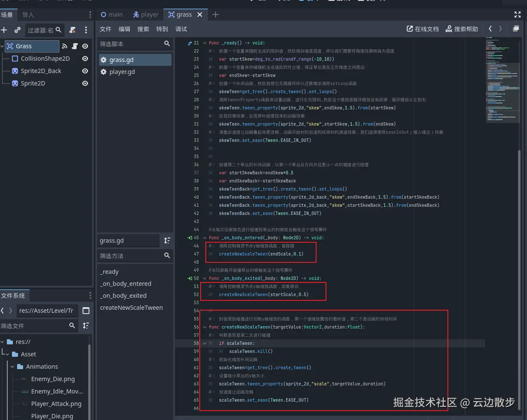Viewport: 527px width, 420px height.
Task: Collapse the res:// root folder
Action: pyautogui.click(x=2, y=342)
